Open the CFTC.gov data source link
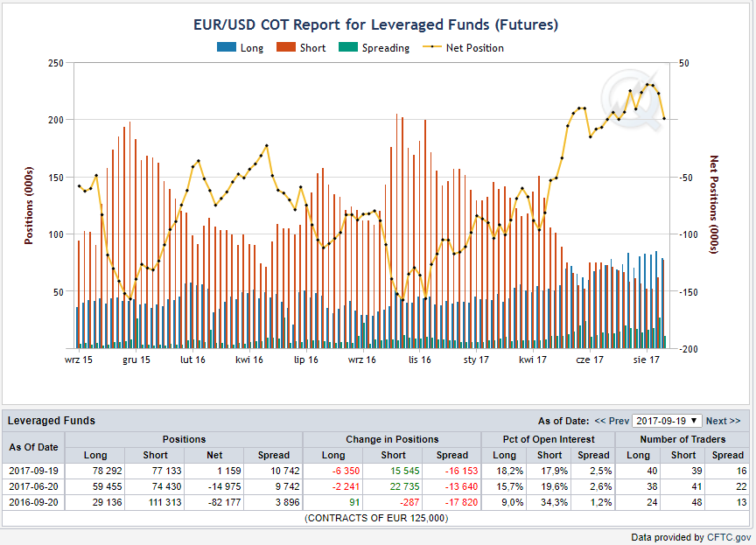756x545 pixels. [729, 537]
